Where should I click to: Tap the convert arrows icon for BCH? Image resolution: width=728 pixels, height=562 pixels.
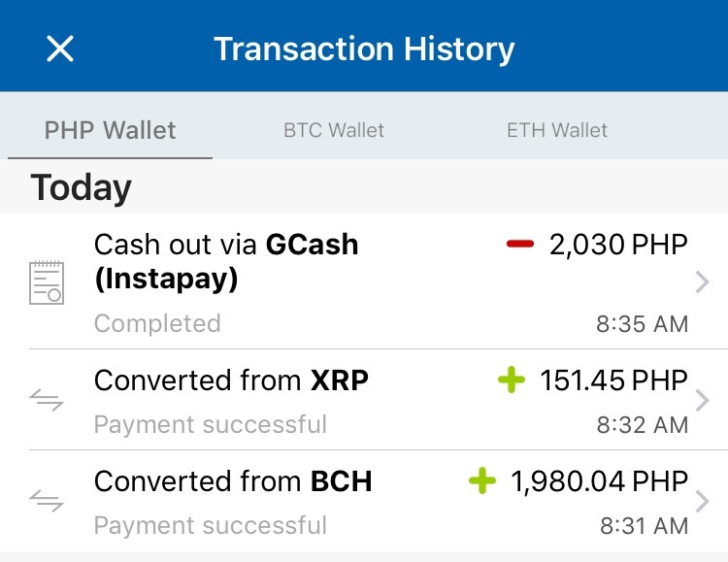[47, 501]
